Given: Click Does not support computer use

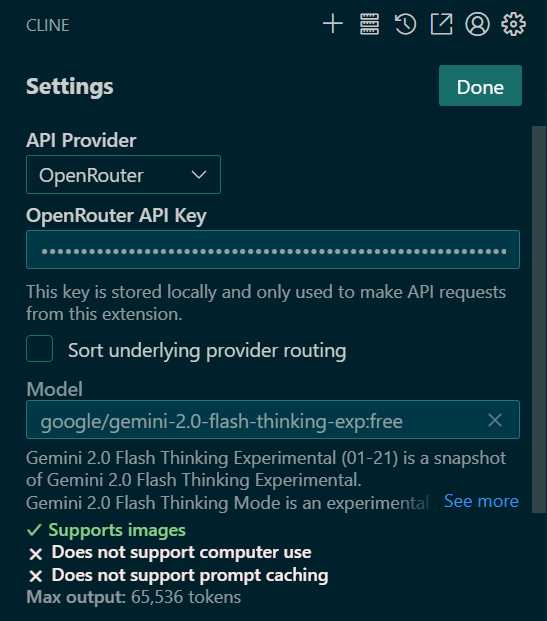Looking at the screenshot, I should pos(181,552).
